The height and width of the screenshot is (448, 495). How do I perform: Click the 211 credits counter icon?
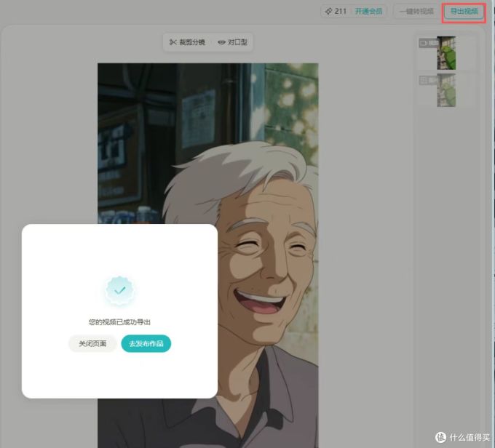click(328, 12)
